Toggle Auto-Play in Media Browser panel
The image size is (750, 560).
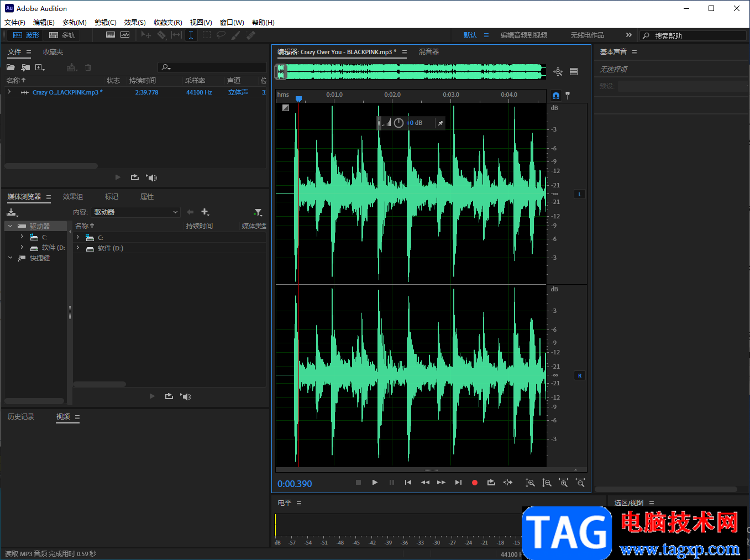[186, 396]
